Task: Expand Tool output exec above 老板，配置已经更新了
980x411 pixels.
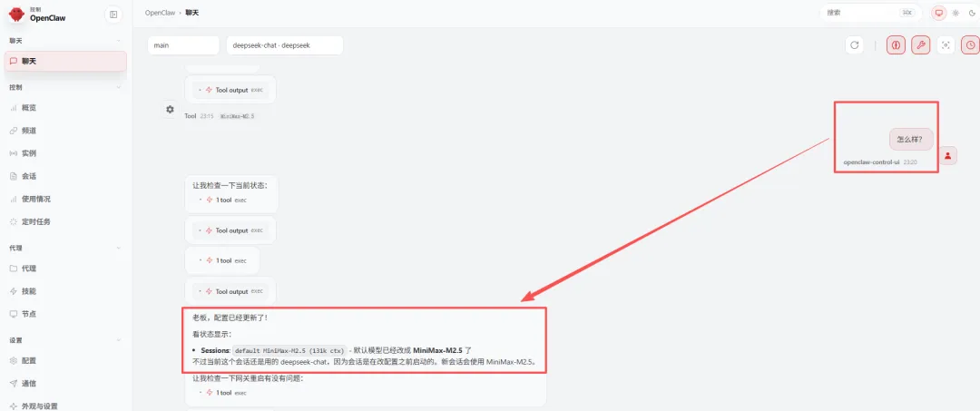Action: pyautogui.click(x=230, y=292)
